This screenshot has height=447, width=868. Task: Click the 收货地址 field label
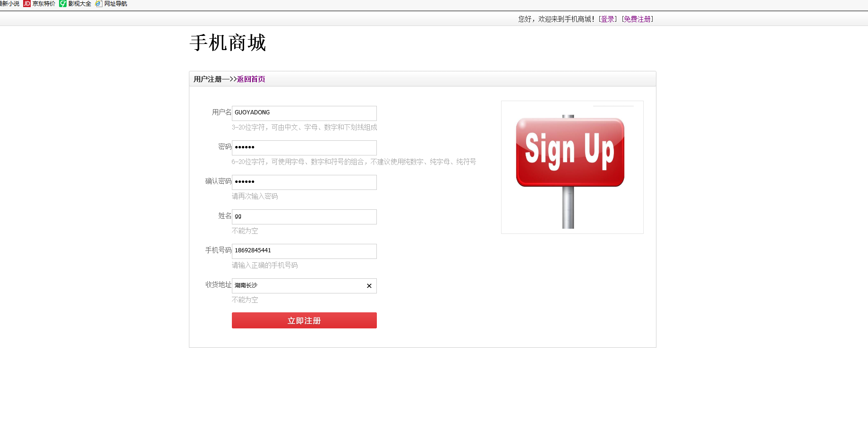(x=218, y=284)
